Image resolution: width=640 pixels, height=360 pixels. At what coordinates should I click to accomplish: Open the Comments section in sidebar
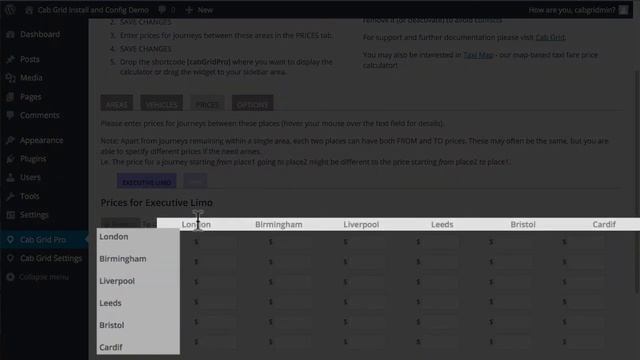coord(40,115)
